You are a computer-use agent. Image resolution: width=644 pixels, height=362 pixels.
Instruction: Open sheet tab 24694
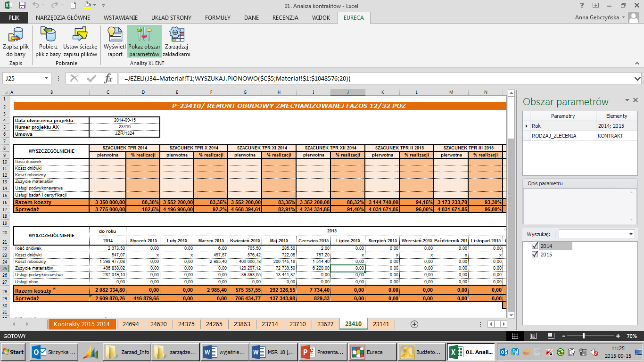pyautogui.click(x=131, y=324)
